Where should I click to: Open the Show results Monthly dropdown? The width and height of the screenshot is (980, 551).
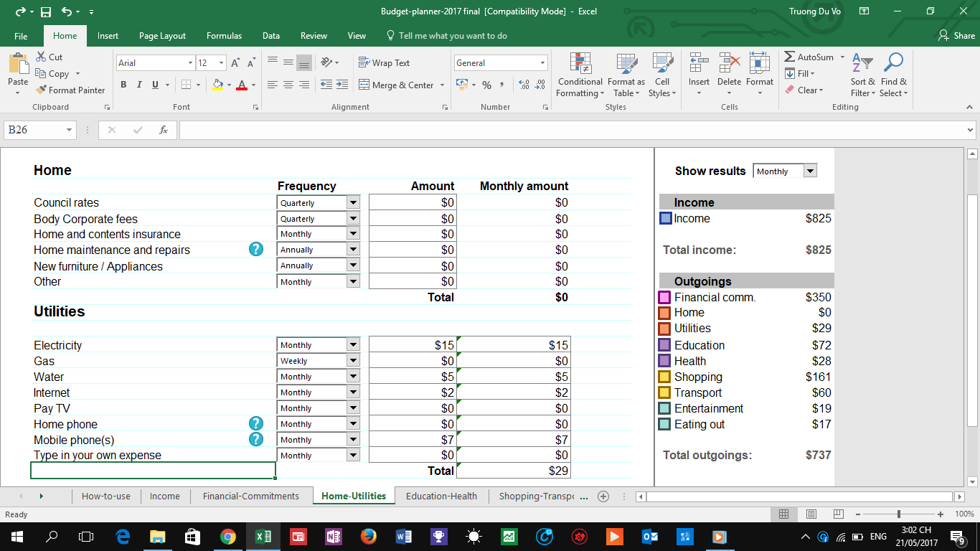click(x=810, y=171)
